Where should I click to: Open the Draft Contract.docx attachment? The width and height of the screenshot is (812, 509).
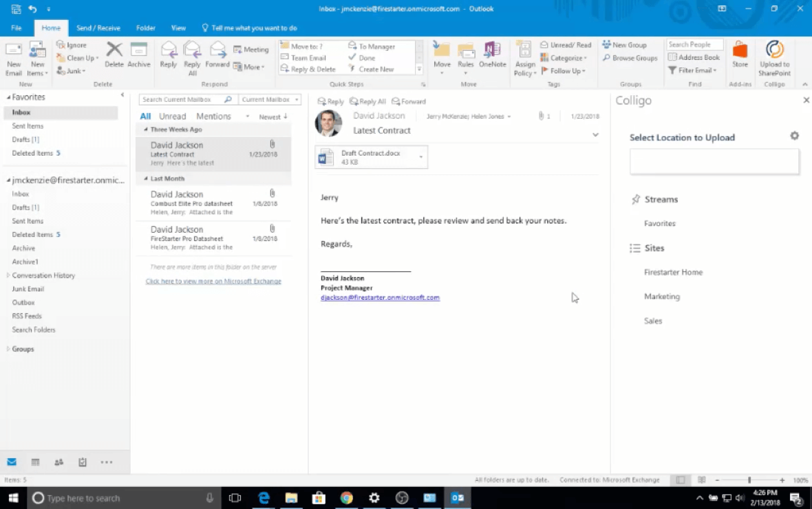371,157
